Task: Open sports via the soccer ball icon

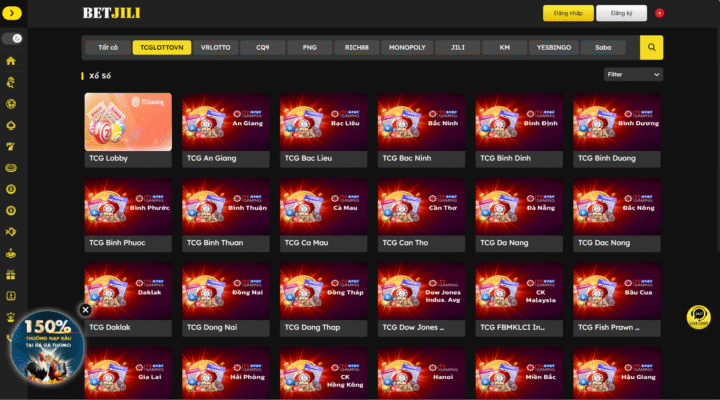Action: tap(11, 104)
